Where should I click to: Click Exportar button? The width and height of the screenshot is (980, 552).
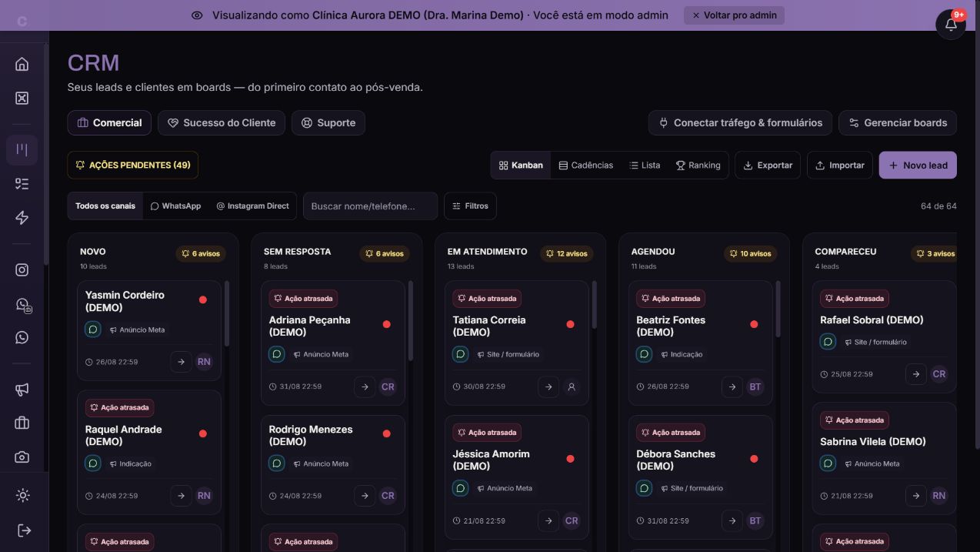click(x=768, y=165)
